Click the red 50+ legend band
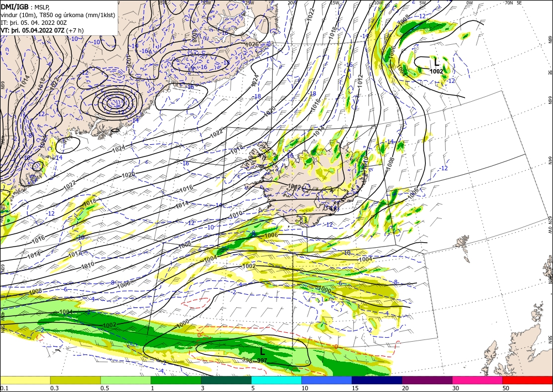 tap(528, 380)
